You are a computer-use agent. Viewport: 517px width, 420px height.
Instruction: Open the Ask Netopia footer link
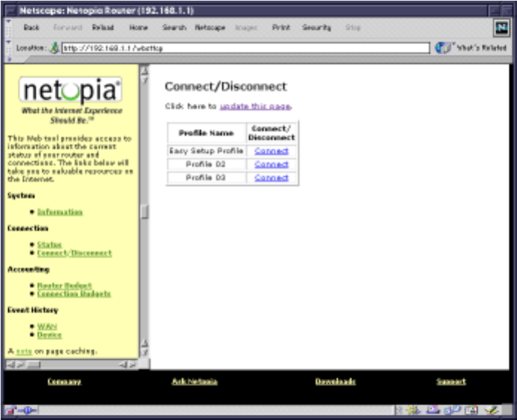click(195, 381)
